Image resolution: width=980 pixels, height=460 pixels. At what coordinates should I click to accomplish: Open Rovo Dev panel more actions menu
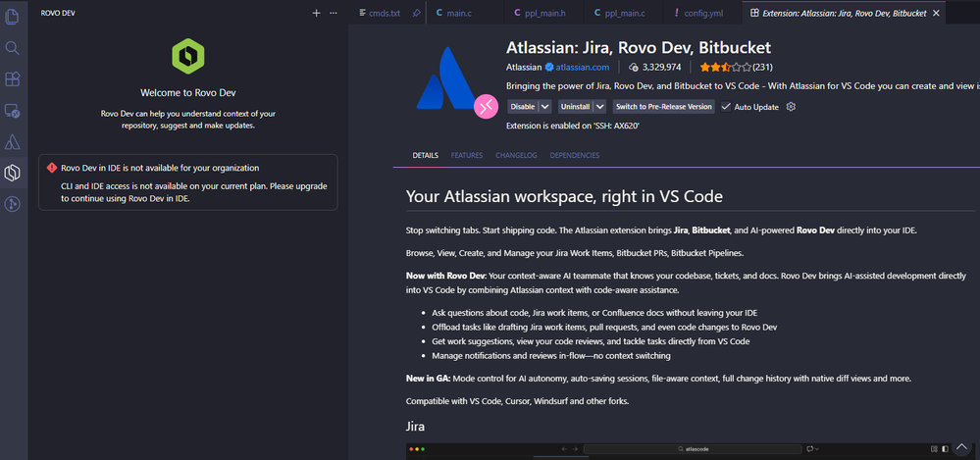point(334,13)
